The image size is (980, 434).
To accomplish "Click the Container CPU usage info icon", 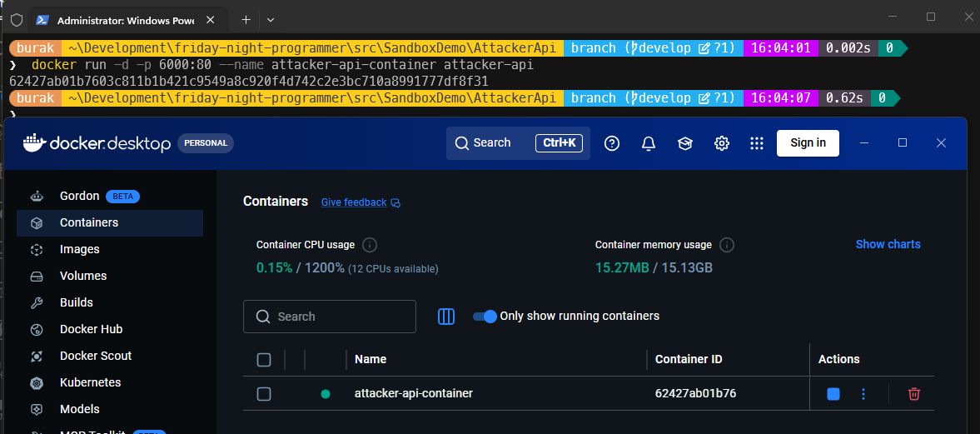I will pos(371,245).
